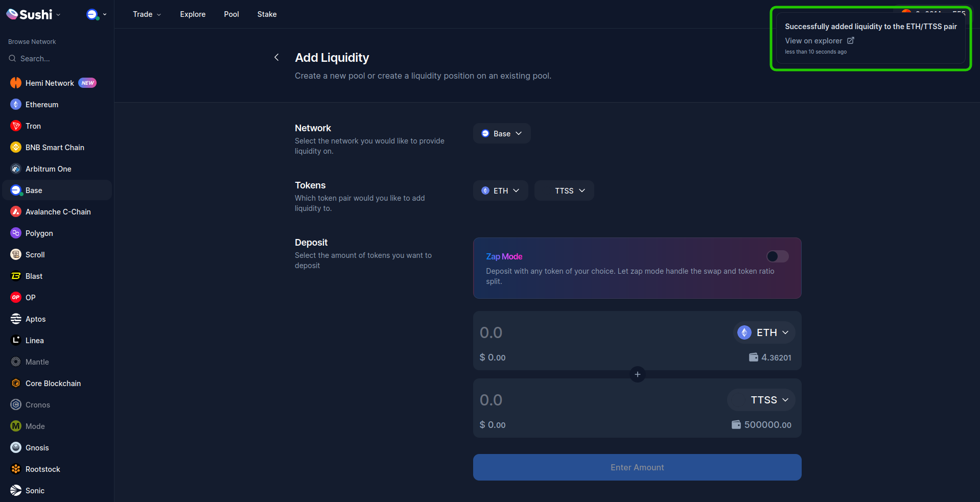Viewport: 980px width, 502px height.
Task: Click the ETH amount input field
Action: coord(603,332)
